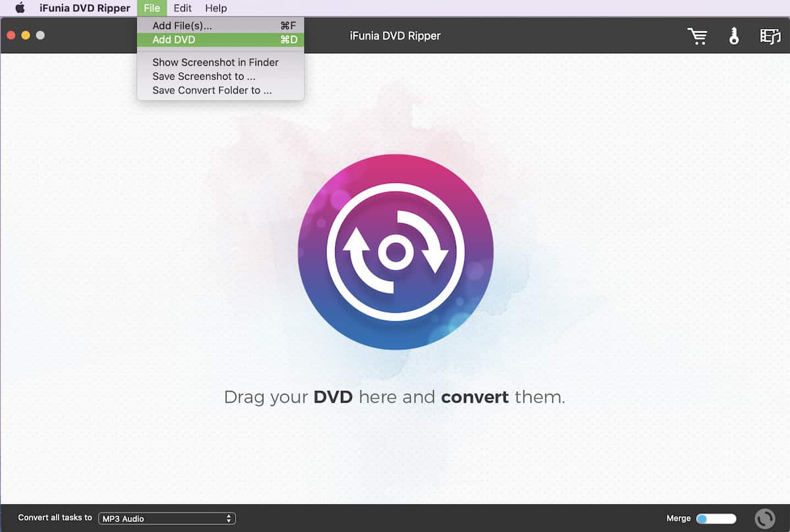The height and width of the screenshot is (532, 790).
Task: Toggle the Merge switch
Action: coord(716,519)
